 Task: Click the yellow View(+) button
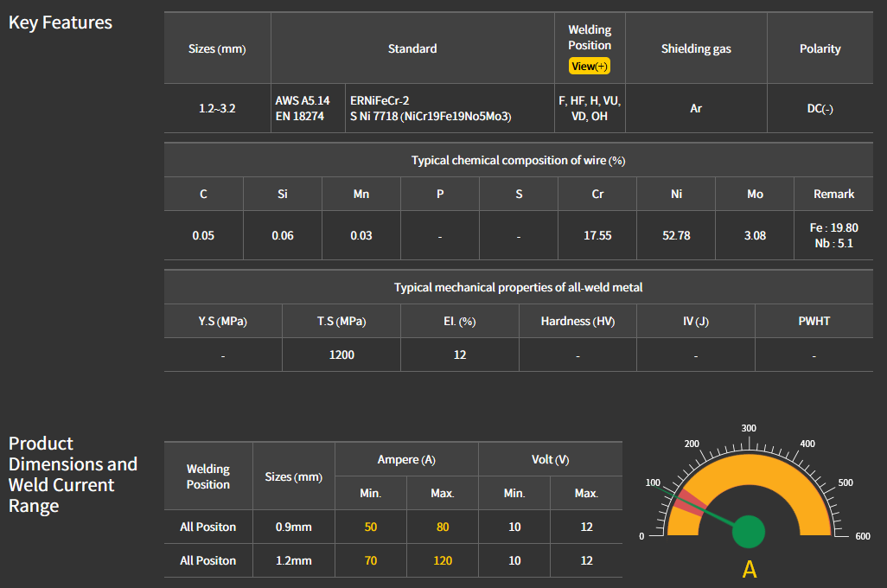[590, 67]
